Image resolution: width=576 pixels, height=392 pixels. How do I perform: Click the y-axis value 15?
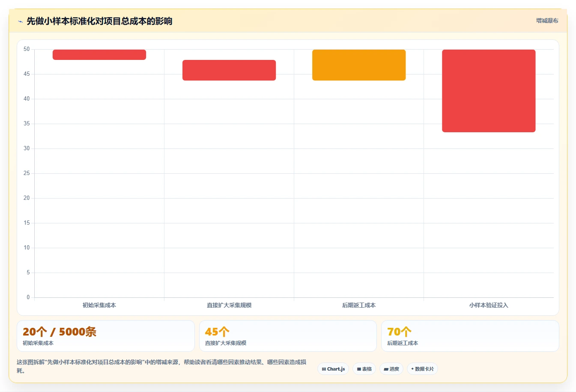coord(27,223)
